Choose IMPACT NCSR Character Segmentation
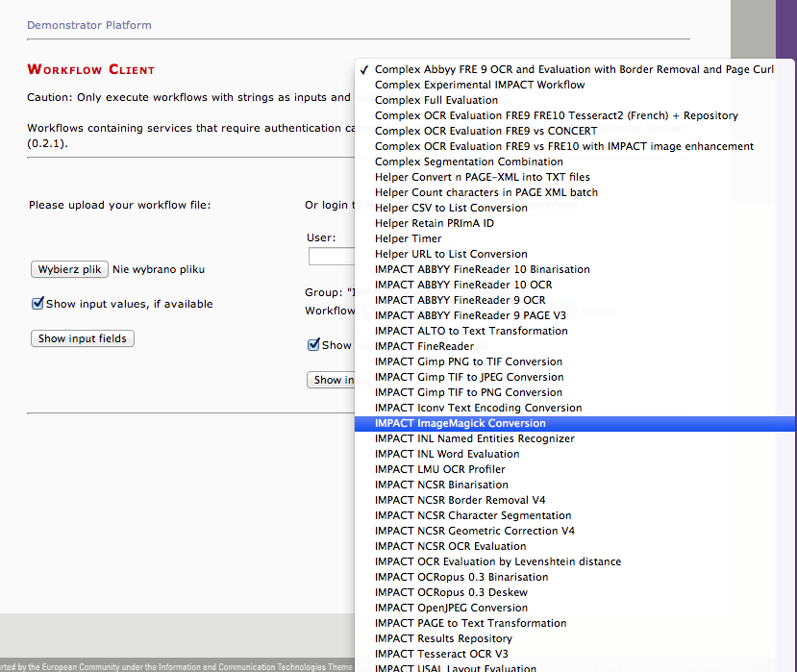 [x=574, y=515]
